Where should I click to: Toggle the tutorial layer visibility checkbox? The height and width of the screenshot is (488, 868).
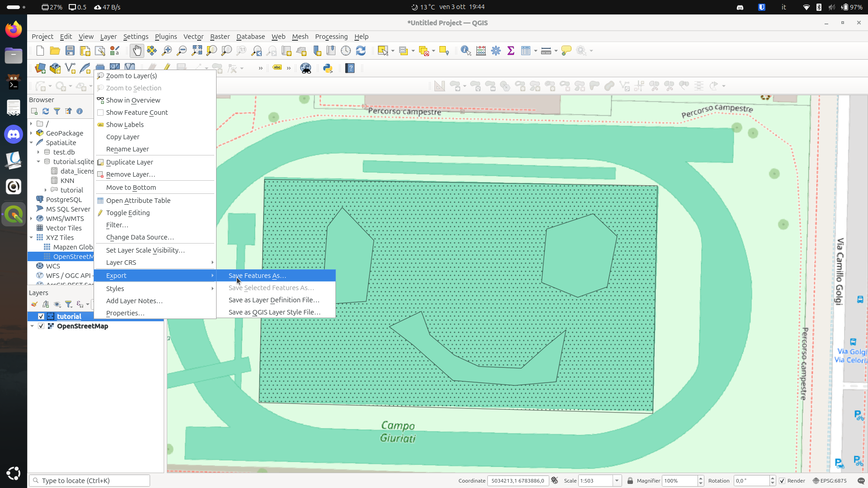click(41, 316)
